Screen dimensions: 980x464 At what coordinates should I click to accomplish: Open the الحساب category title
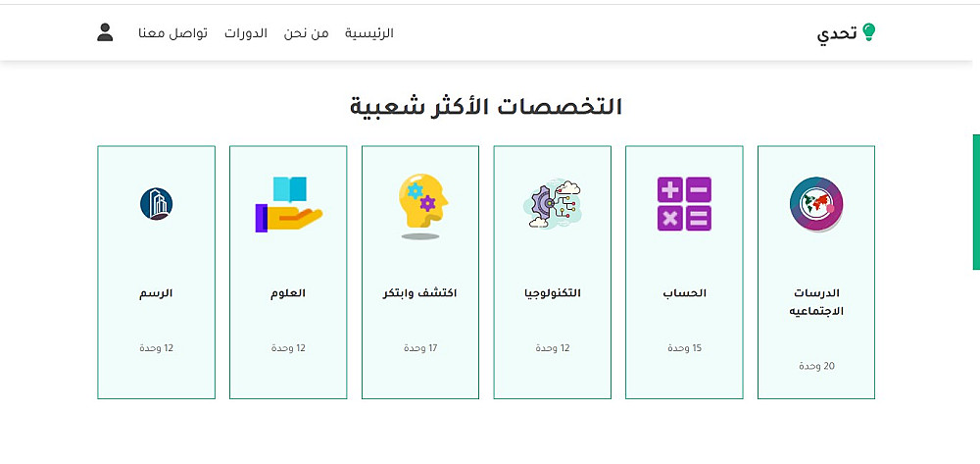pos(684,293)
